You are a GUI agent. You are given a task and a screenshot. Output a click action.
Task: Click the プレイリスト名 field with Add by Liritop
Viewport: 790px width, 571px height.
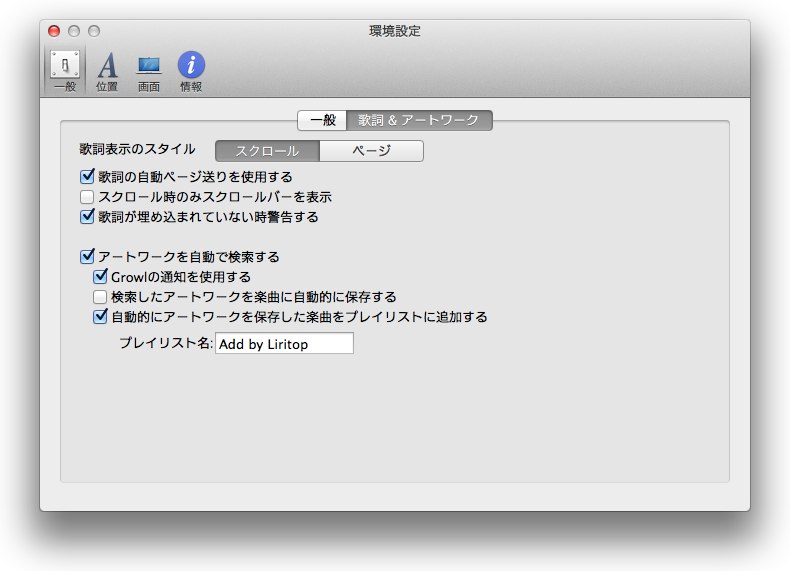[x=284, y=344]
